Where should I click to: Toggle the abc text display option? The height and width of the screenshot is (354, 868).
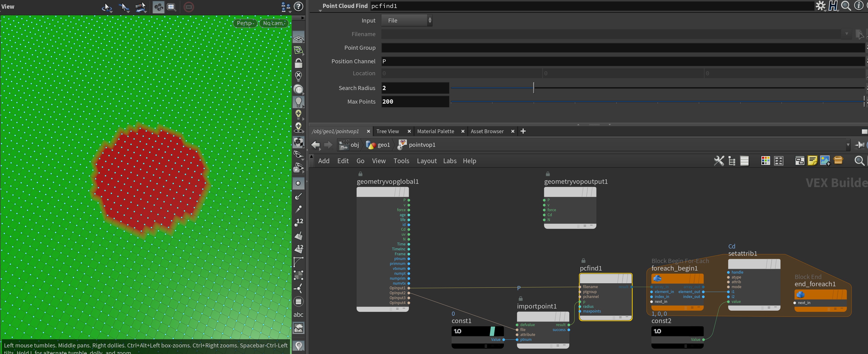[x=298, y=315]
